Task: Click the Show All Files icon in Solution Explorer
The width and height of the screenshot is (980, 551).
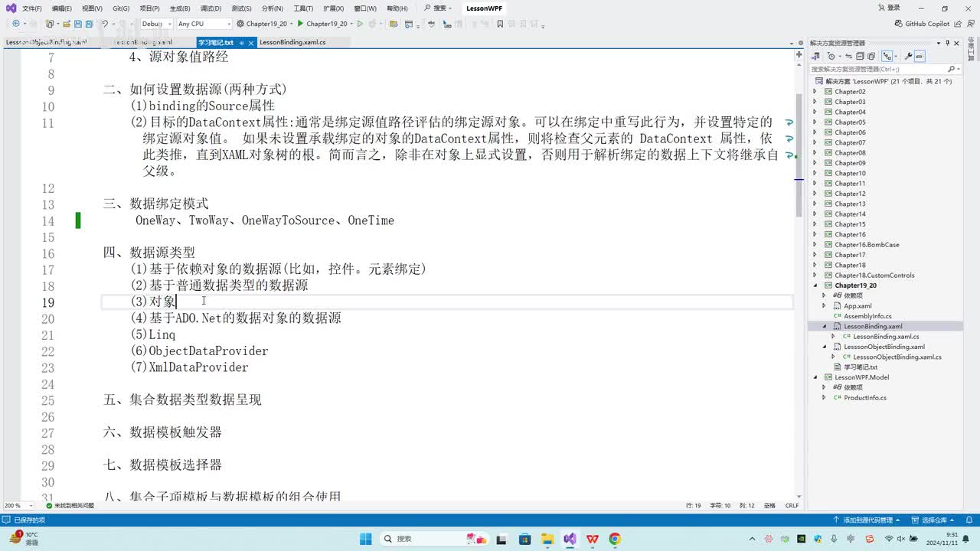Action: pyautogui.click(x=871, y=56)
